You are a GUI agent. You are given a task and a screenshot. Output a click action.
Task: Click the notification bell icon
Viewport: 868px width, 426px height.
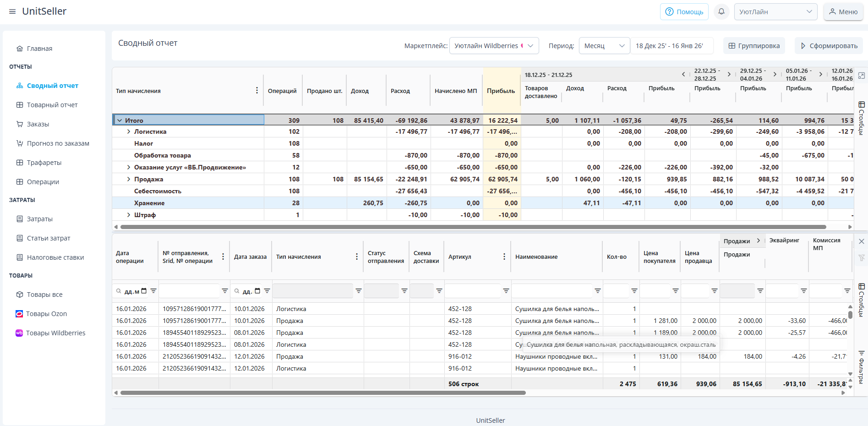tap(721, 11)
